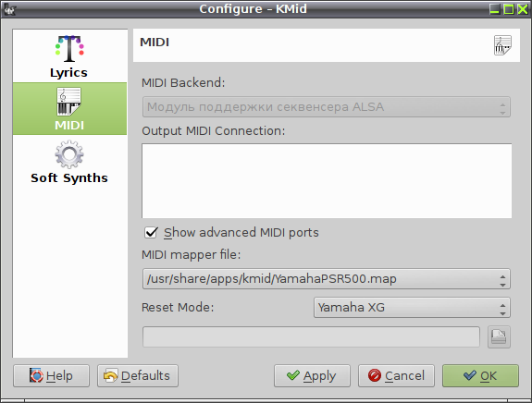Select the MIDI settings page
Screen dimensions: 532x403
[69, 109]
